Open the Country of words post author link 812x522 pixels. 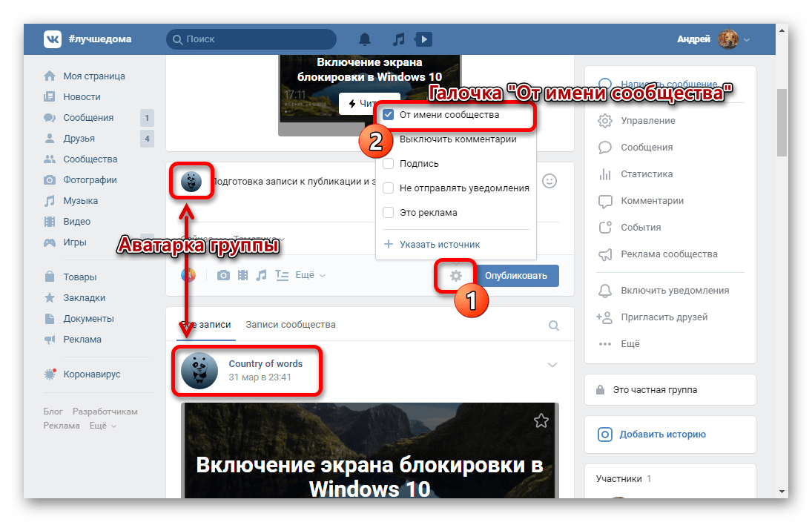[x=265, y=363]
